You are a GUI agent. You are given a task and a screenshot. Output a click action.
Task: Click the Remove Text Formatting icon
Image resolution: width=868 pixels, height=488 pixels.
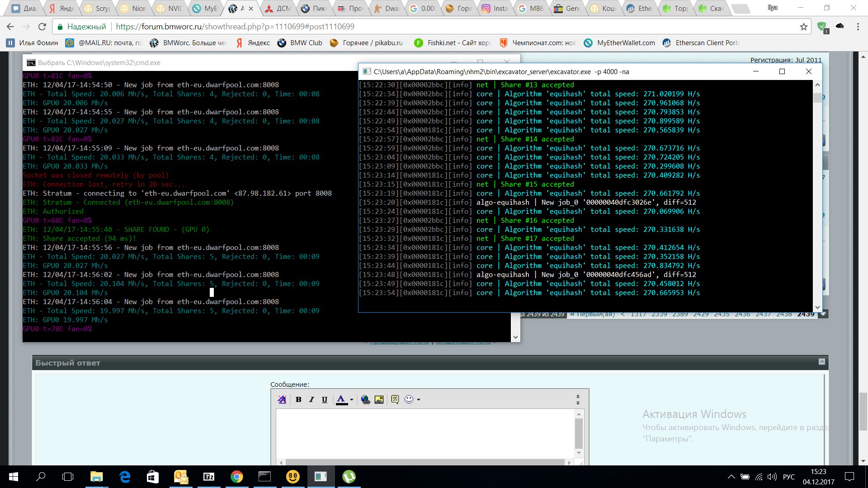coord(282,399)
